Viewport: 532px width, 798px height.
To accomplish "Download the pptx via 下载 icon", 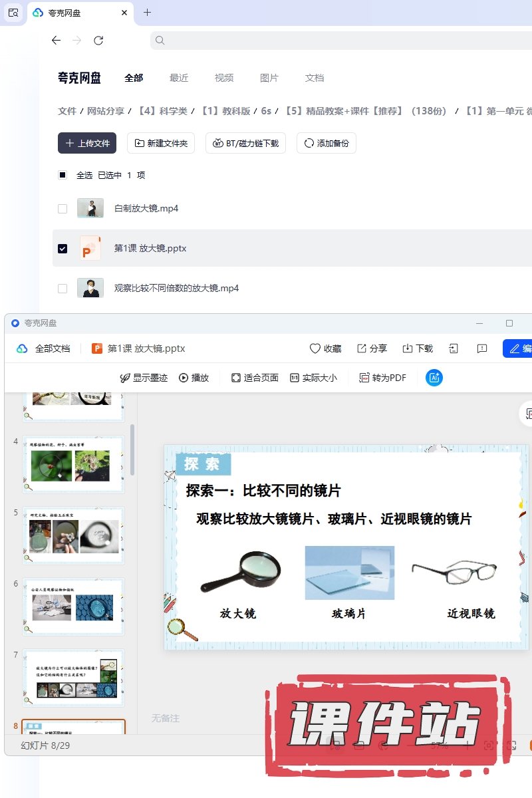I will pyautogui.click(x=408, y=348).
